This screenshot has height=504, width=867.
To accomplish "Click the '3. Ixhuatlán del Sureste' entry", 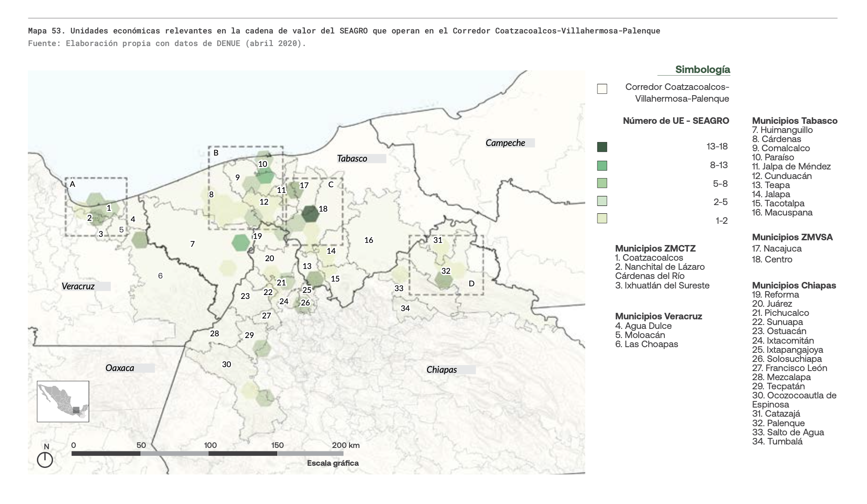I will coord(662,285).
